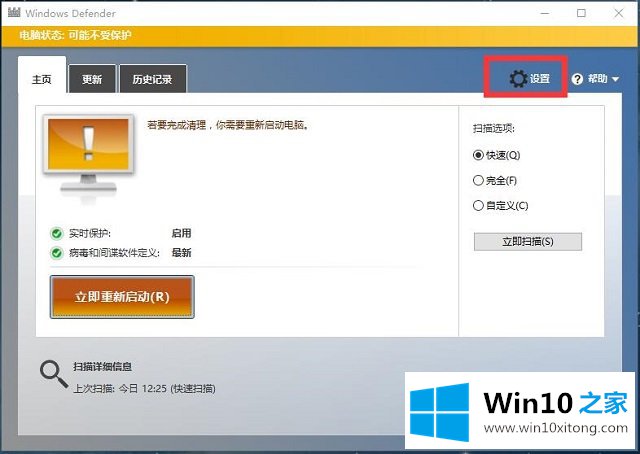The image size is (640, 454).
Task: Click the 扫描详细信息 heading
Action: tap(102, 367)
